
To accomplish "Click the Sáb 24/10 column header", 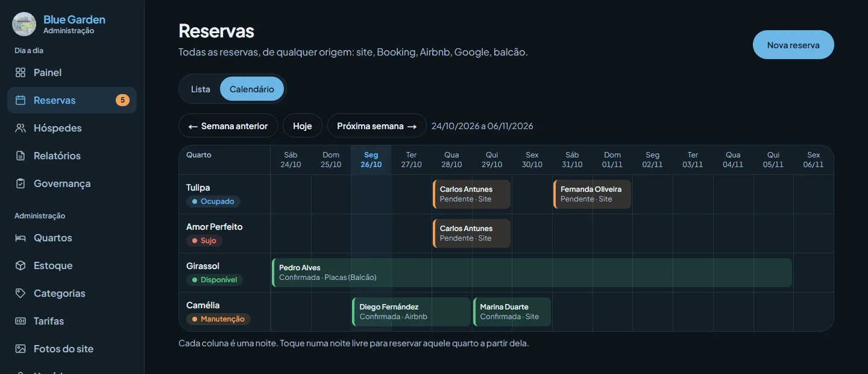I will point(291,160).
